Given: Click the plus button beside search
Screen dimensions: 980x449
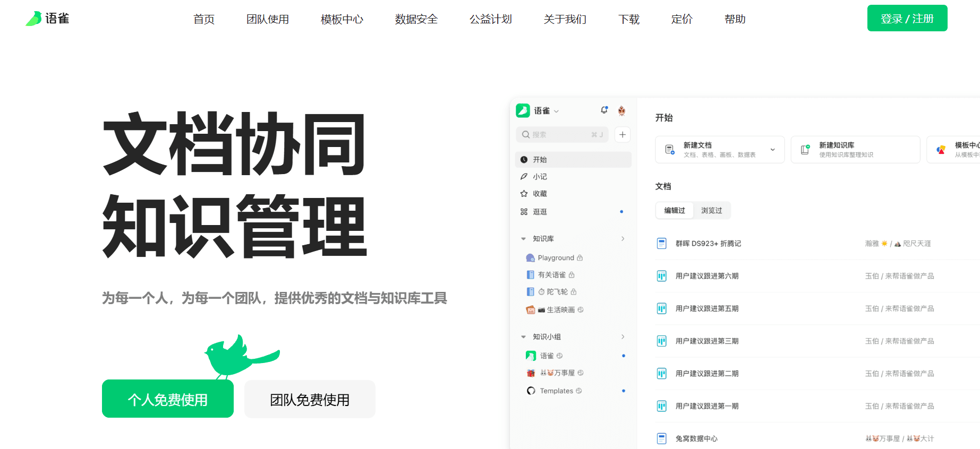Looking at the screenshot, I should (x=623, y=135).
